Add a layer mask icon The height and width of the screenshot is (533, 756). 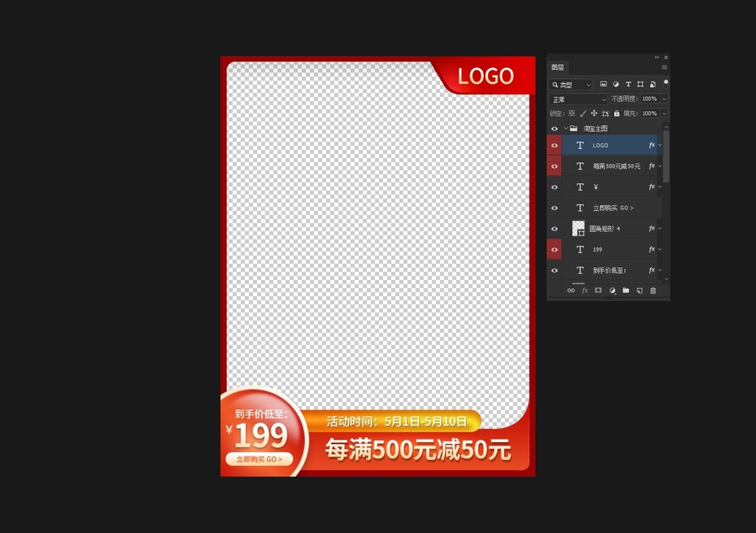point(598,290)
